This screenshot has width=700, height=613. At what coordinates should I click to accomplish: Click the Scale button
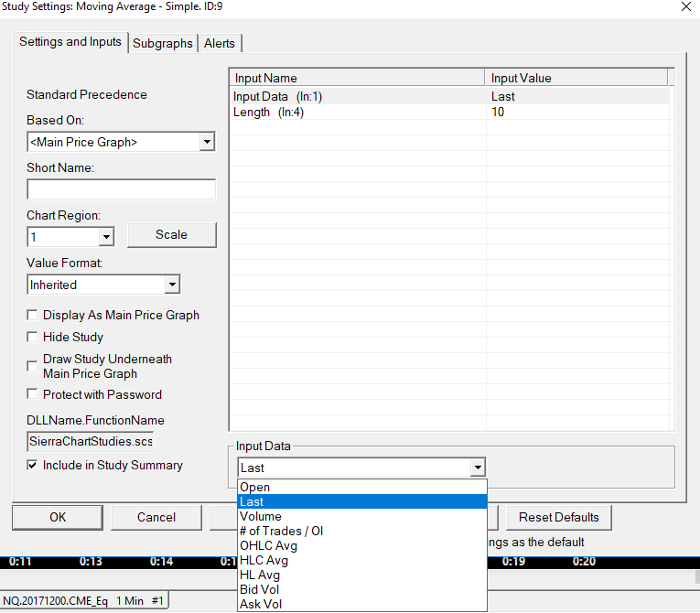[172, 235]
